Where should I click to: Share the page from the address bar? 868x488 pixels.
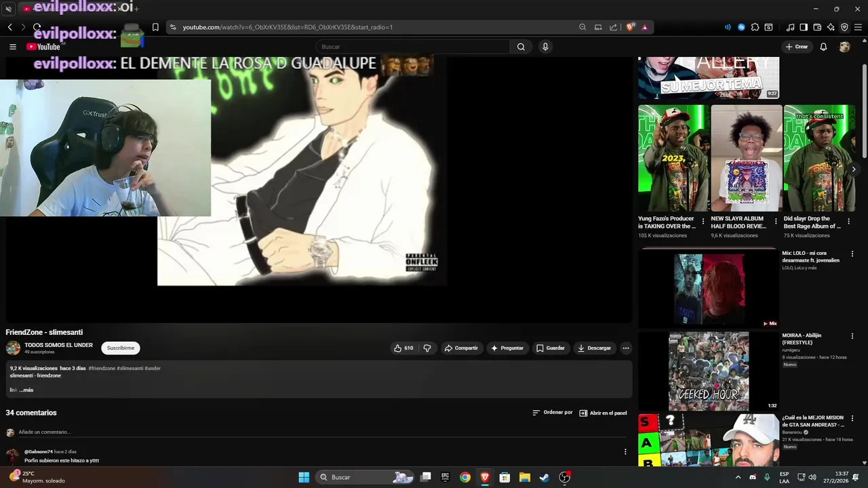tap(614, 27)
